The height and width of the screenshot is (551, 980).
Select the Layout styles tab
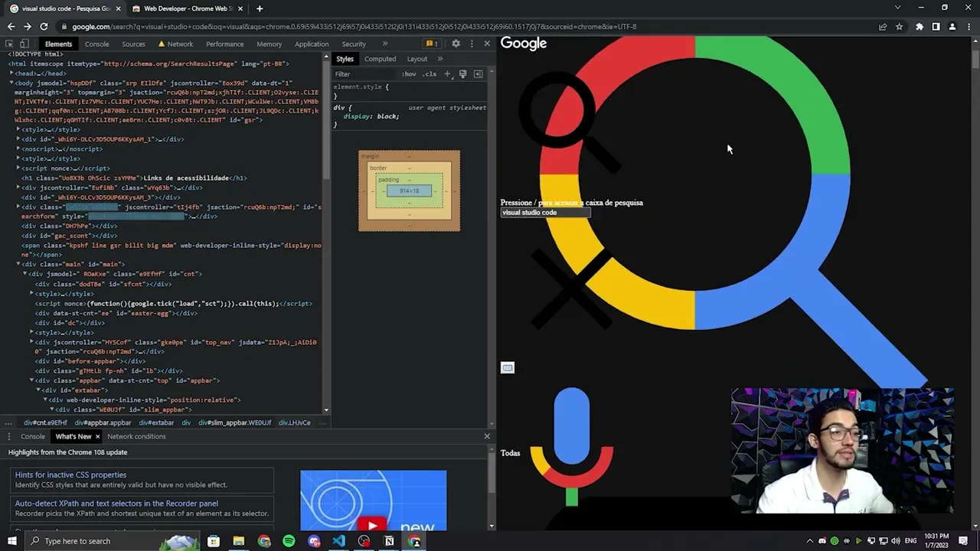pyautogui.click(x=417, y=59)
